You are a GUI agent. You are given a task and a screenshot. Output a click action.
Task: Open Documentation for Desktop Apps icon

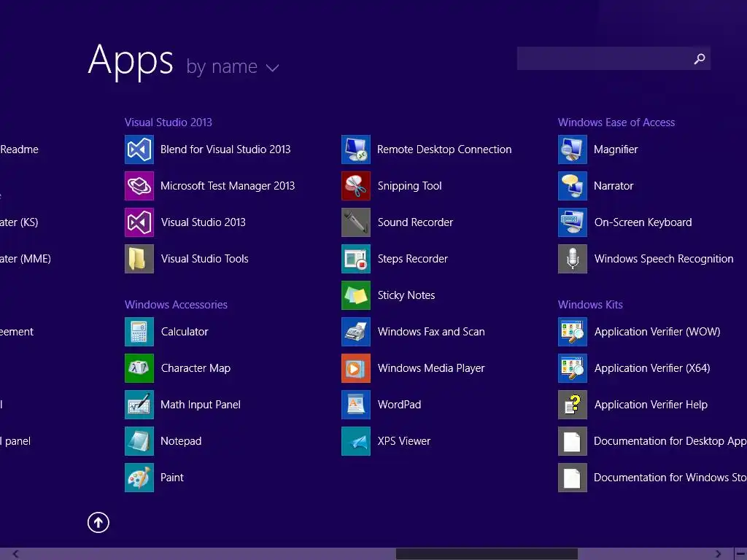pyautogui.click(x=573, y=441)
